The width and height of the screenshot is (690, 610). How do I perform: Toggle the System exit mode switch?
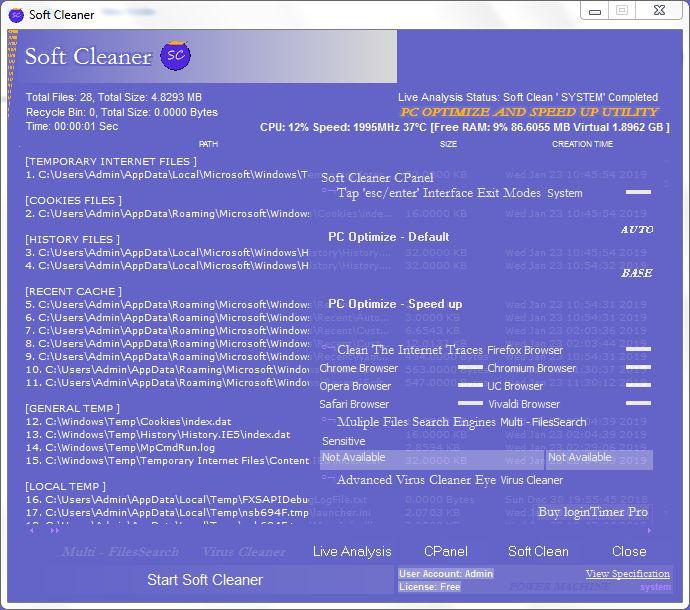pos(637,192)
